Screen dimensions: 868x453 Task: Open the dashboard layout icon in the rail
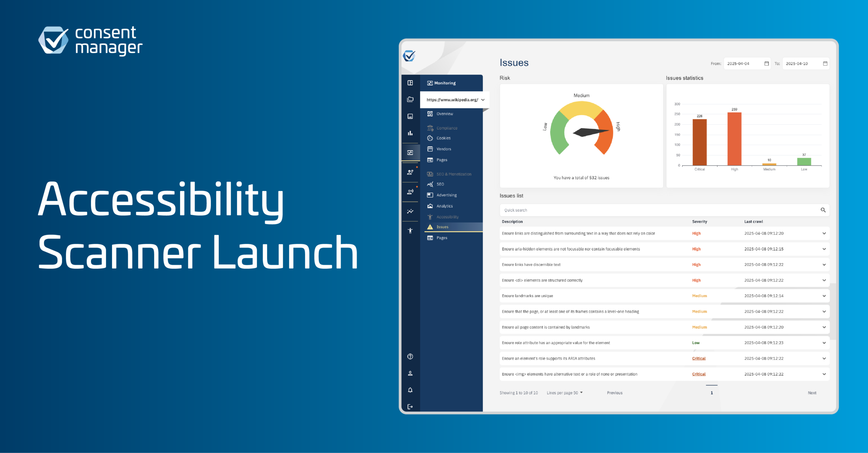410,83
